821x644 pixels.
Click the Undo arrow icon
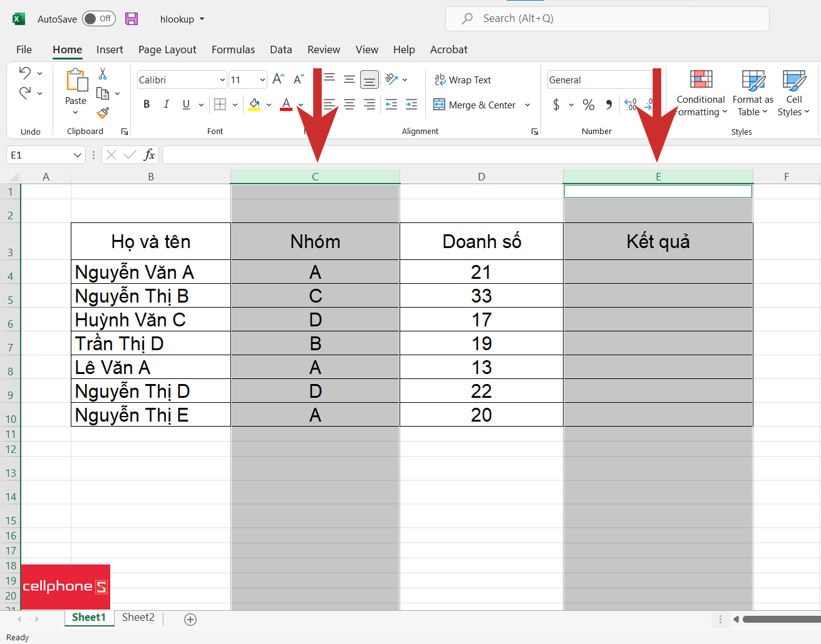pos(24,73)
